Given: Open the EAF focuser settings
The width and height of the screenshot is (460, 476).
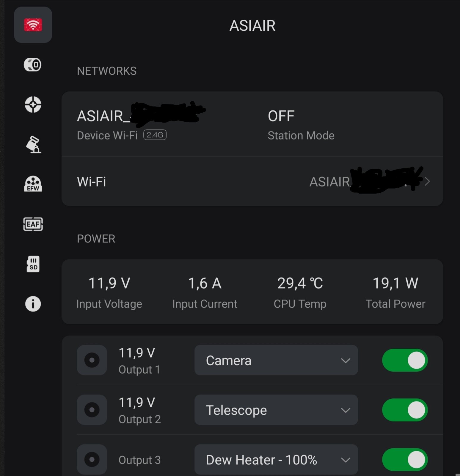Looking at the screenshot, I should pos(33,224).
